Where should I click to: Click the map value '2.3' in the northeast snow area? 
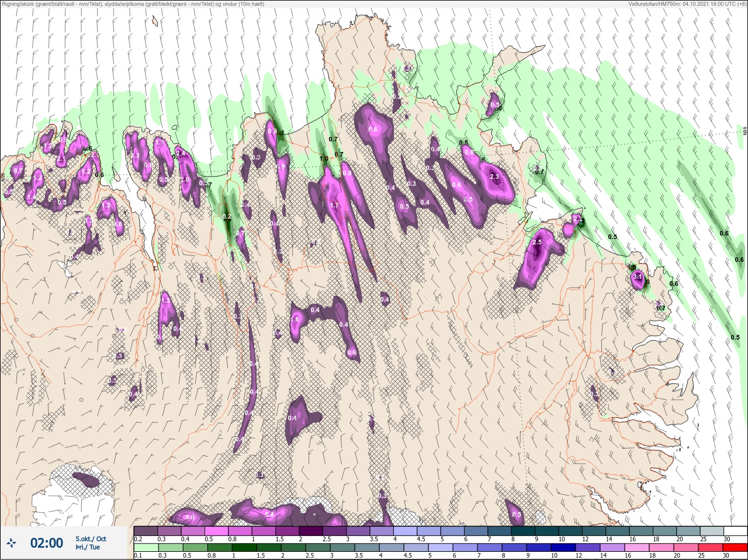(494, 177)
